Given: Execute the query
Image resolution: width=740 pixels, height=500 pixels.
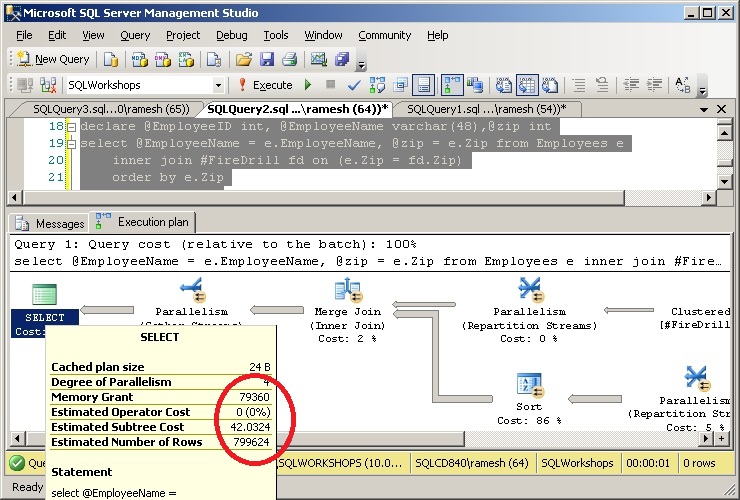Looking at the screenshot, I should [266, 85].
